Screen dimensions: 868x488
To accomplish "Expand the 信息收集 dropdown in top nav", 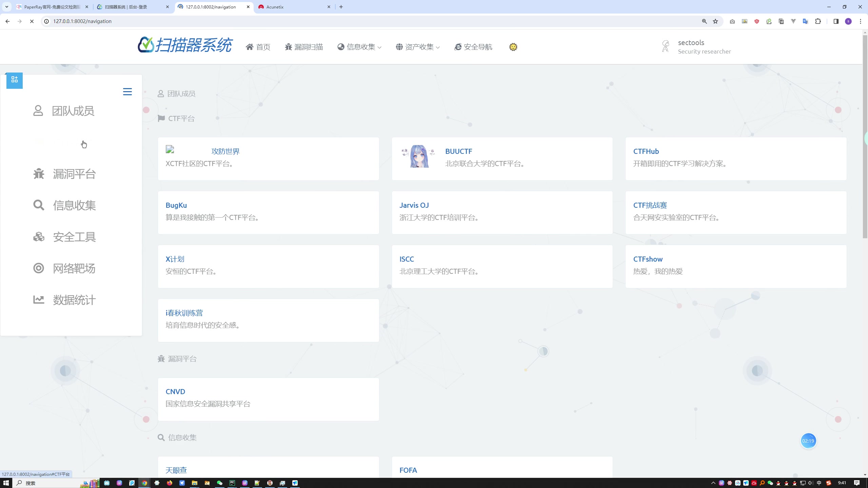I will click(x=359, y=47).
